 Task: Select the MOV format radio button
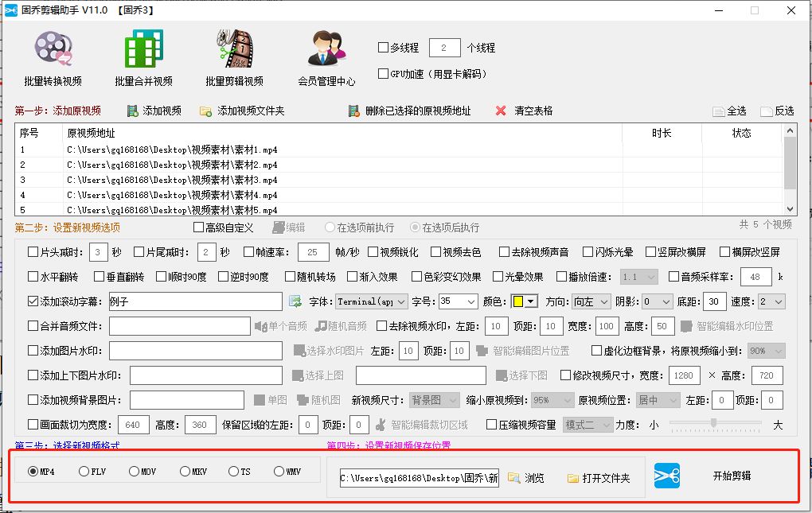pos(134,471)
